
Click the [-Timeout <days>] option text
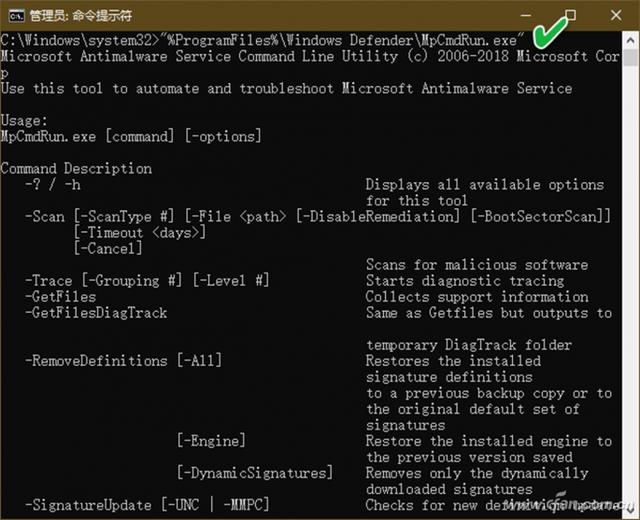(x=140, y=233)
